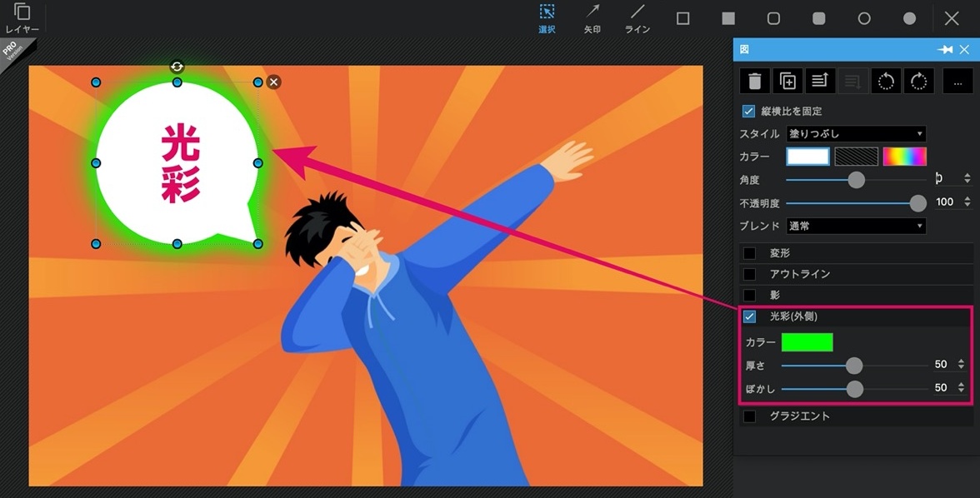Close the 図 properties panel
This screenshot has width=980, height=498.
pos(964,49)
